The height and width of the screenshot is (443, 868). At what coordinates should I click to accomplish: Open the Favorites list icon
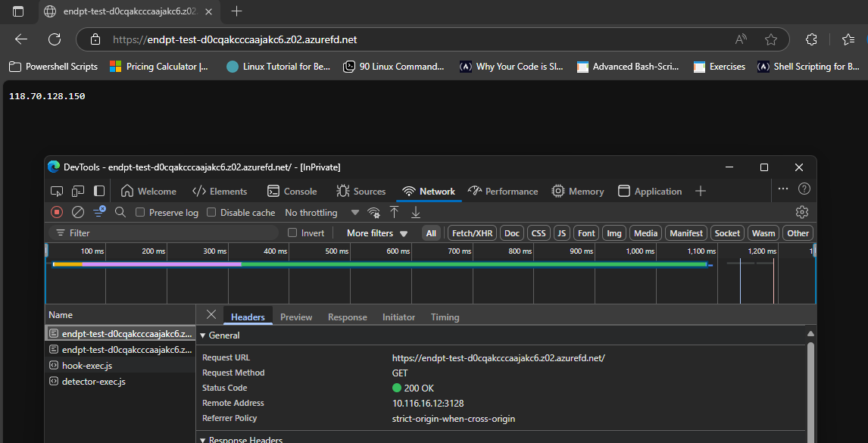(848, 39)
